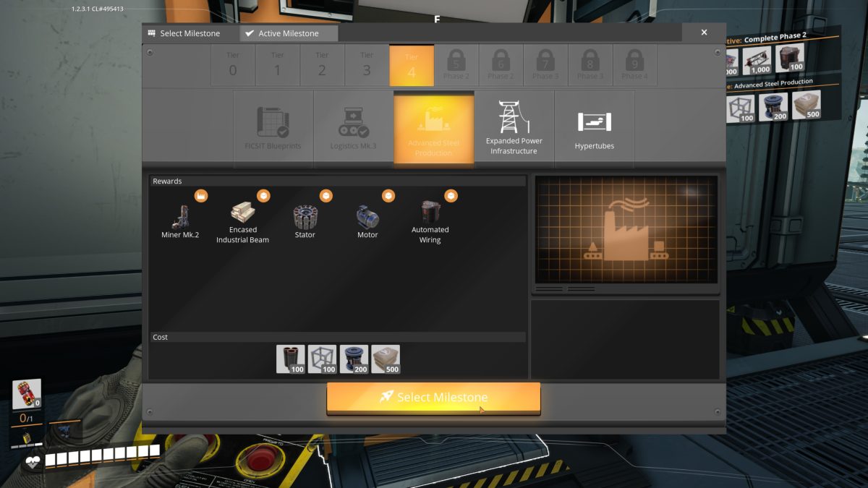
Task: Click the factory preview display panel
Action: coord(626,229)
